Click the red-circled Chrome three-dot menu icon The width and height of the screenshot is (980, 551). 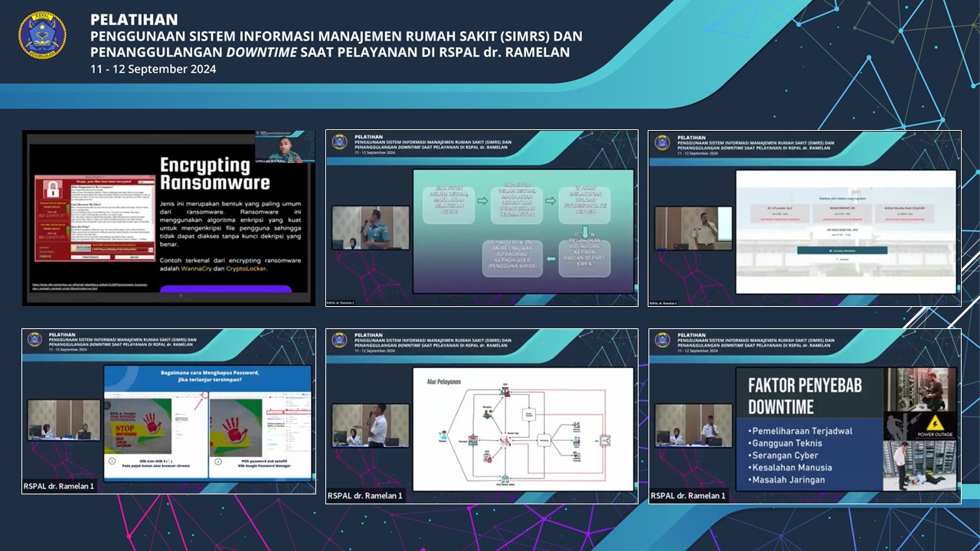[204, 395]
